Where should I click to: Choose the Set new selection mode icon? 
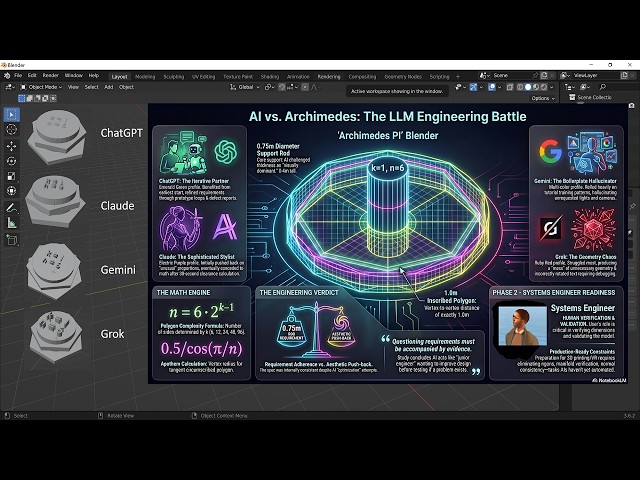(22, 98)
